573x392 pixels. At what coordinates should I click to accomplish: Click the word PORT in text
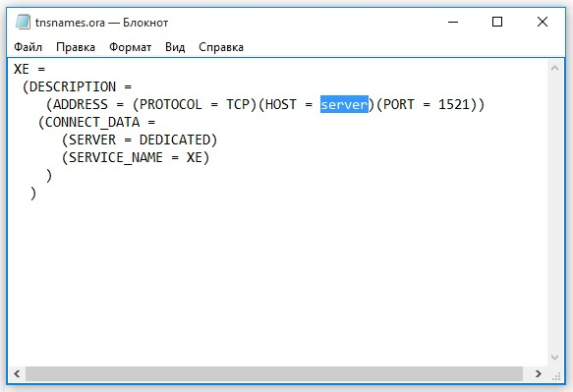399,104
